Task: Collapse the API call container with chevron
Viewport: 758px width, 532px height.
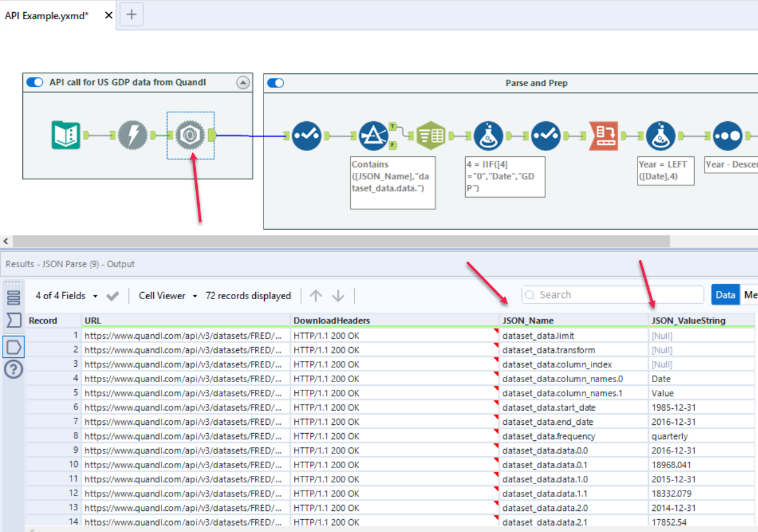Action: pyautogui.click(x=242, y=82)
